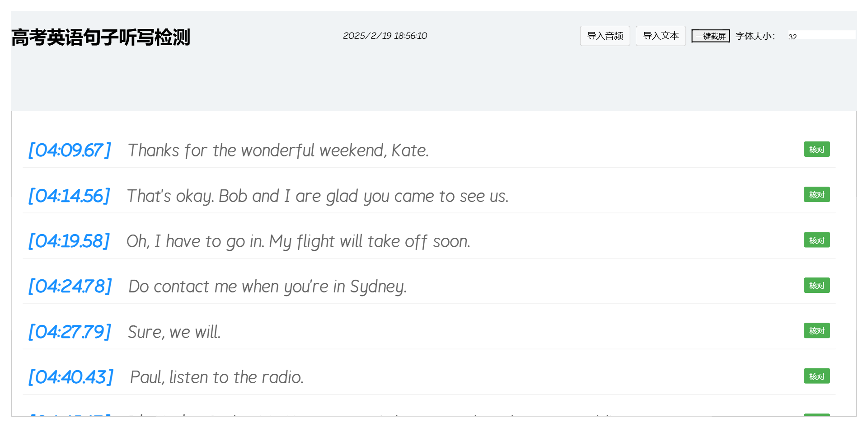Select the [04:19.58] timestamp
The height and width of the screenshot is (428, 868).
(69, 241)
